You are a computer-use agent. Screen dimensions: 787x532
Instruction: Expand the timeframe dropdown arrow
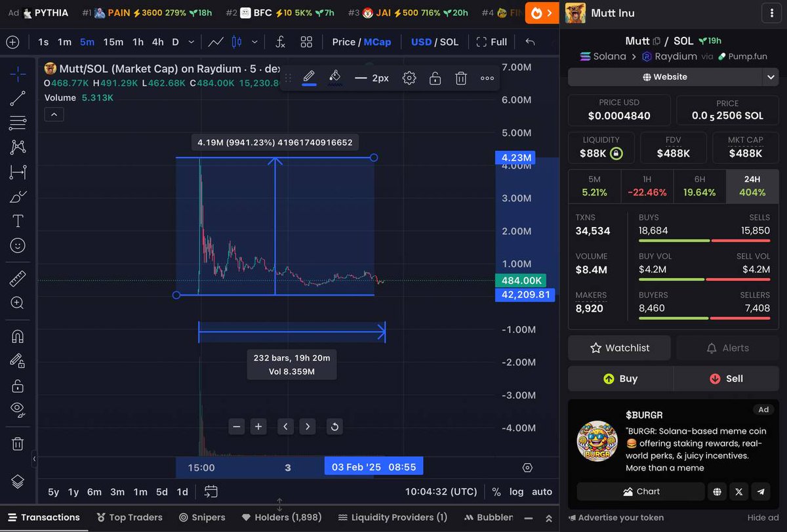191,42
